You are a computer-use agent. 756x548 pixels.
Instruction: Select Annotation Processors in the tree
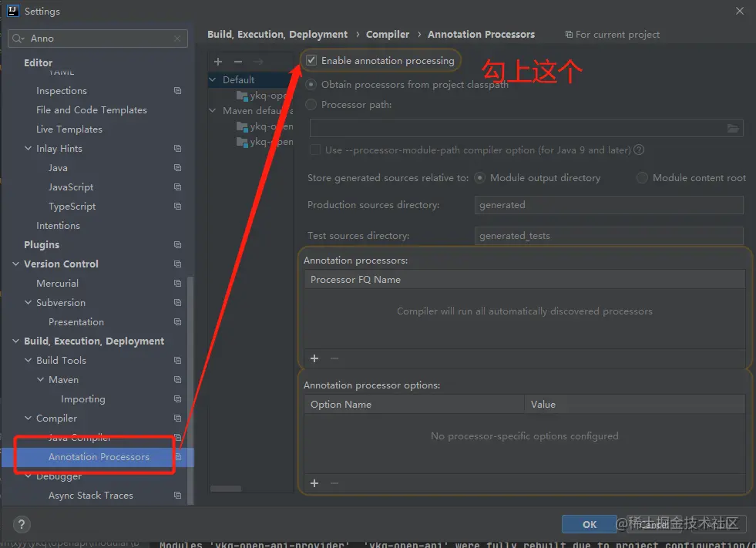[x=97, y=457]
